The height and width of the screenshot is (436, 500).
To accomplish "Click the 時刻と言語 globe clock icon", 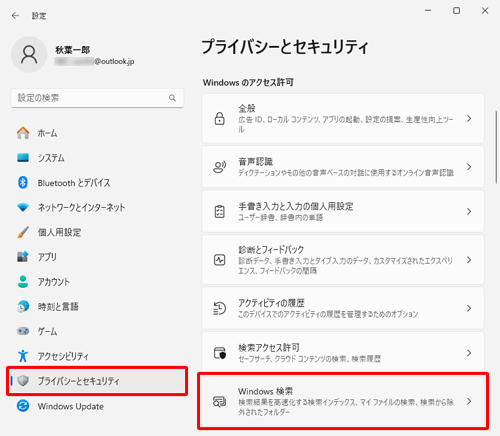I will (23, 306).
